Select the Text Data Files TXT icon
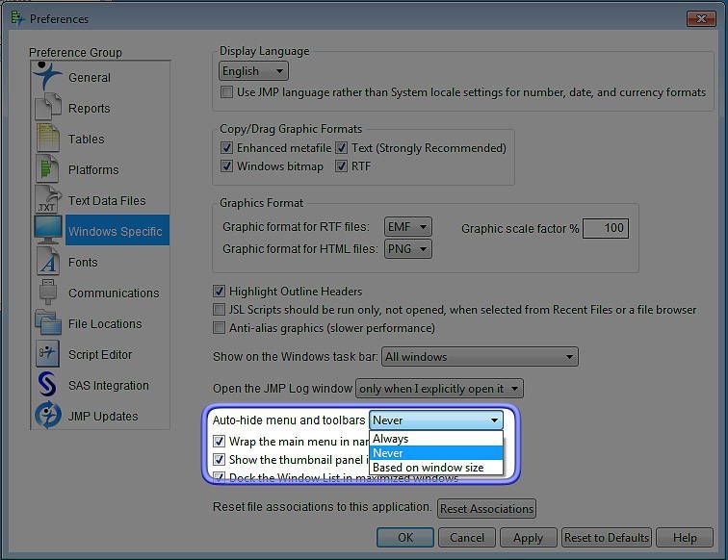 pos(48,199)
